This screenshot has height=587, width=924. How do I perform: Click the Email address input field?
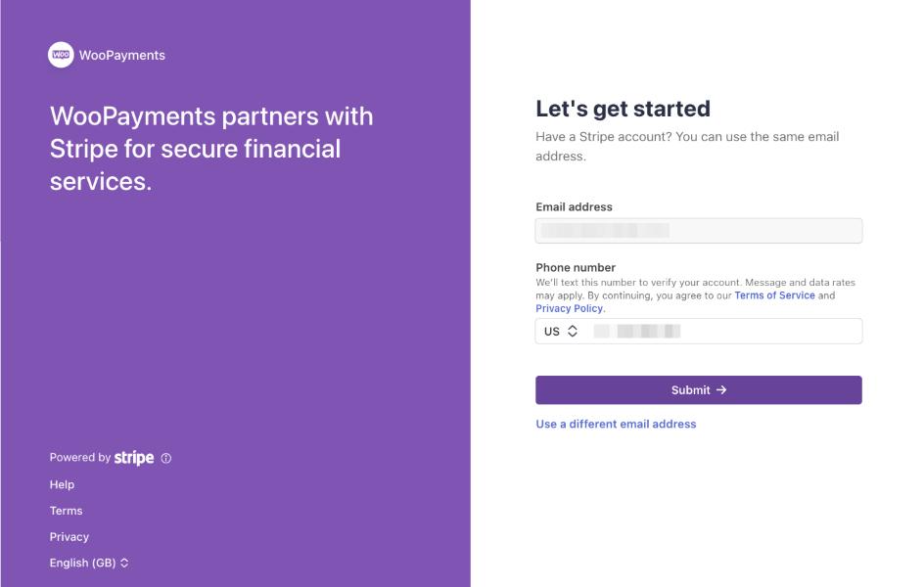(x=698, y=231)
